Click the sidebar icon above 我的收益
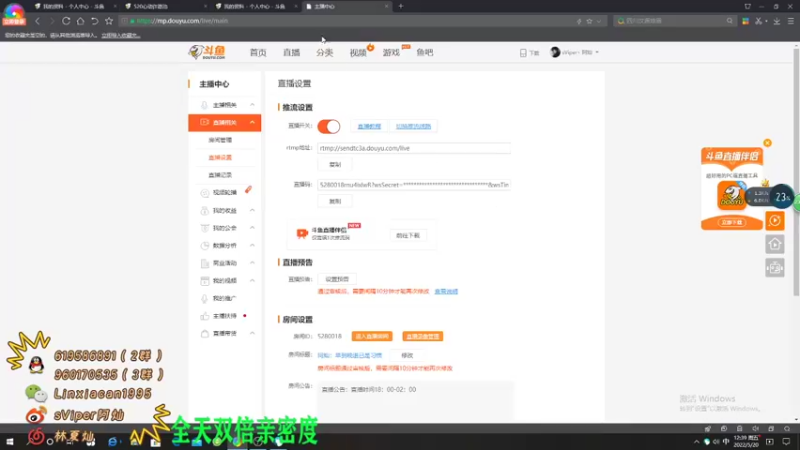Image resolution: width=800 pixels, height=450 pixels. [204, 193]
